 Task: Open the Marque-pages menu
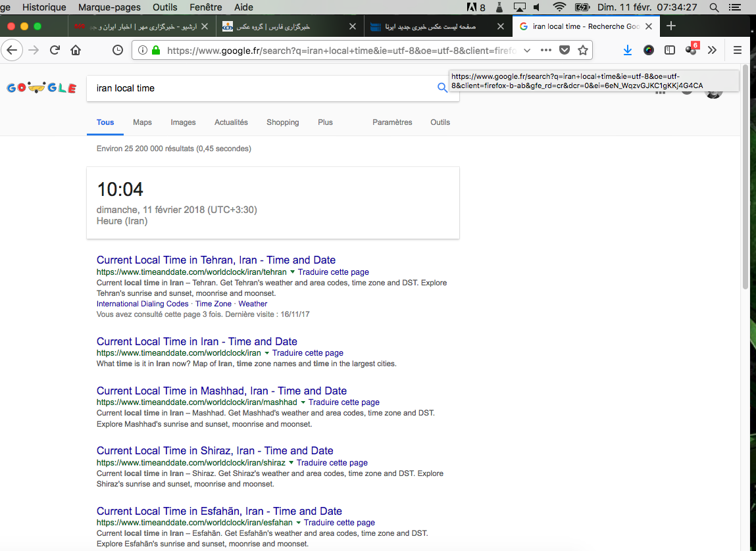point(109,7)
